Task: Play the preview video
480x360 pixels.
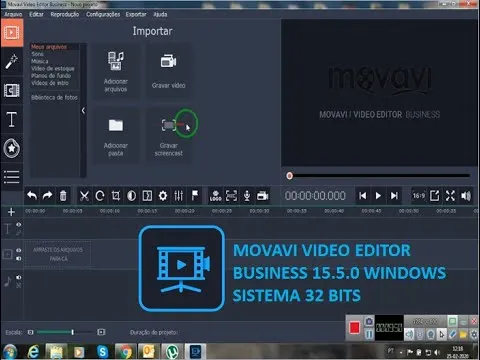Action: click(378, 196)
